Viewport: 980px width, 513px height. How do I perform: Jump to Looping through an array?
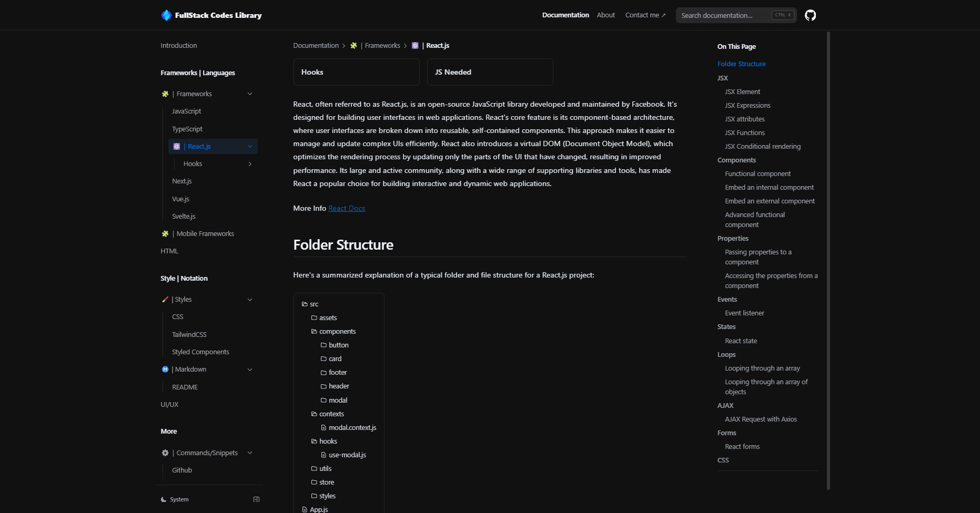pyautogui.click(x=762, y=368)
